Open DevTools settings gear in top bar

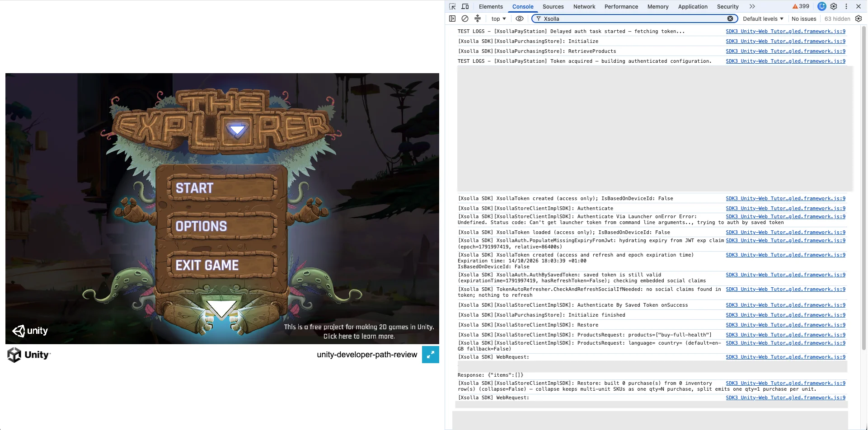click(834, 6)
